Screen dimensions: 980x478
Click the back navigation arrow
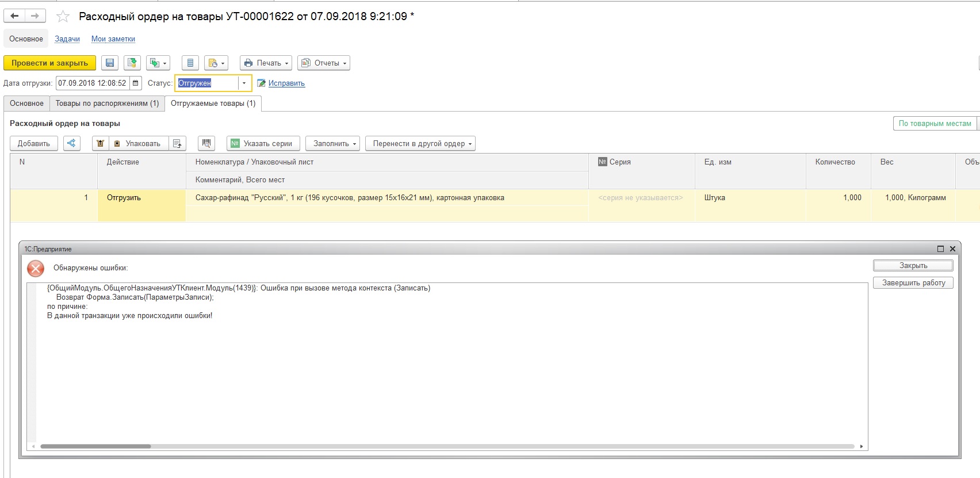coord(14,16)
